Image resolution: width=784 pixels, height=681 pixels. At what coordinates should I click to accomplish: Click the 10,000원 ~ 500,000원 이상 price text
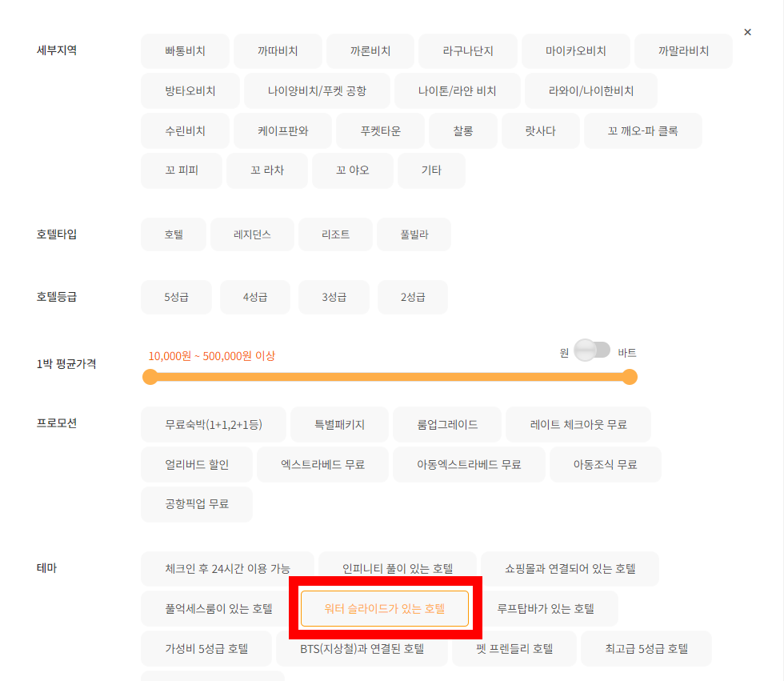(x=211, y=356)
